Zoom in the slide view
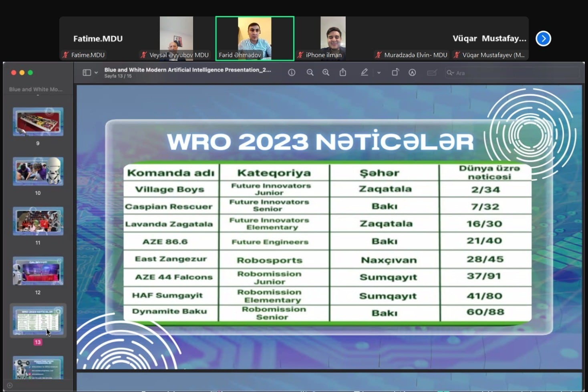 point(326,73)
